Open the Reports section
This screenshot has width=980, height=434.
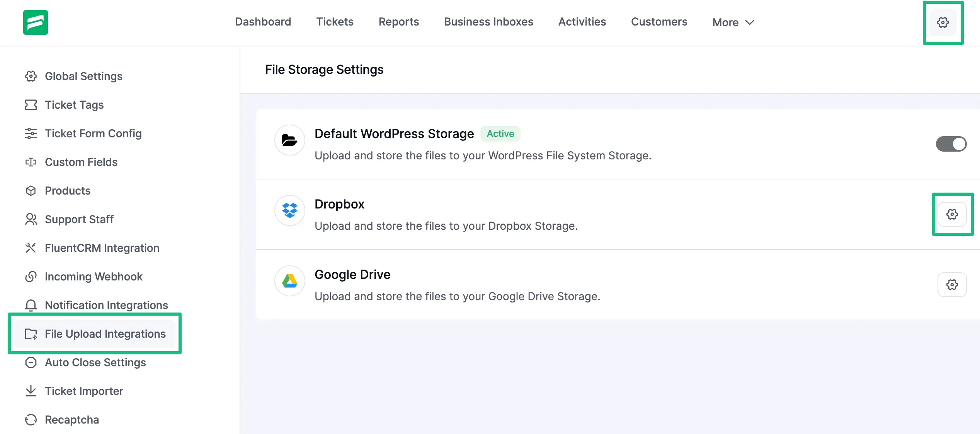click(x=399, y=22)
